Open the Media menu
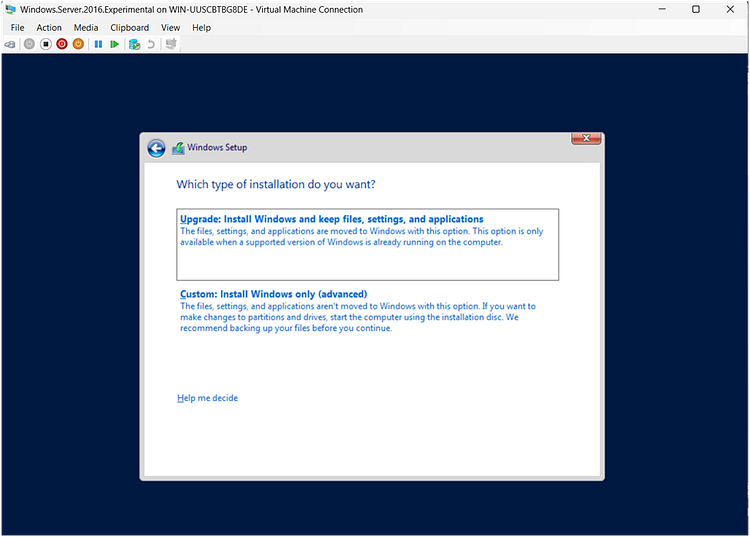Image resolution: width=750 pixels, height=537 pixels. [x=86, y=28]
